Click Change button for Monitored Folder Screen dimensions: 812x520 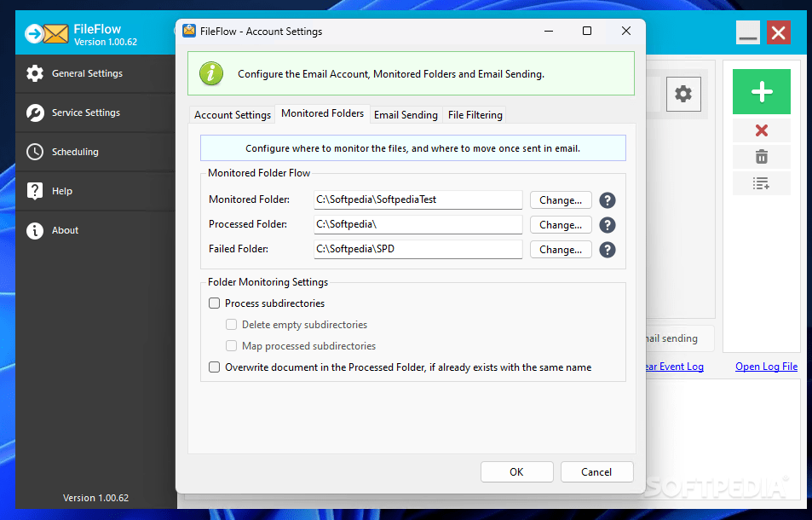click(x=561, y=200)
